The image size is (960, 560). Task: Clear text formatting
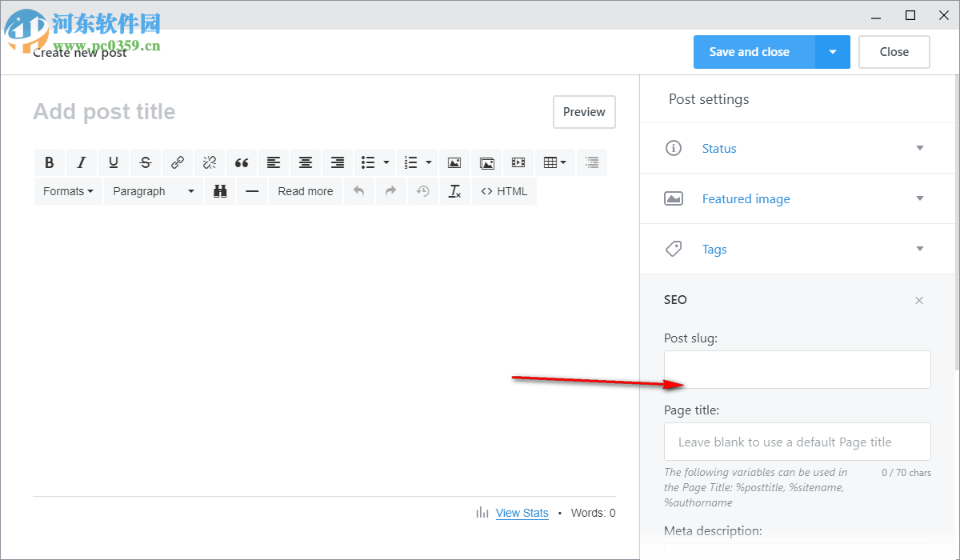455,191
